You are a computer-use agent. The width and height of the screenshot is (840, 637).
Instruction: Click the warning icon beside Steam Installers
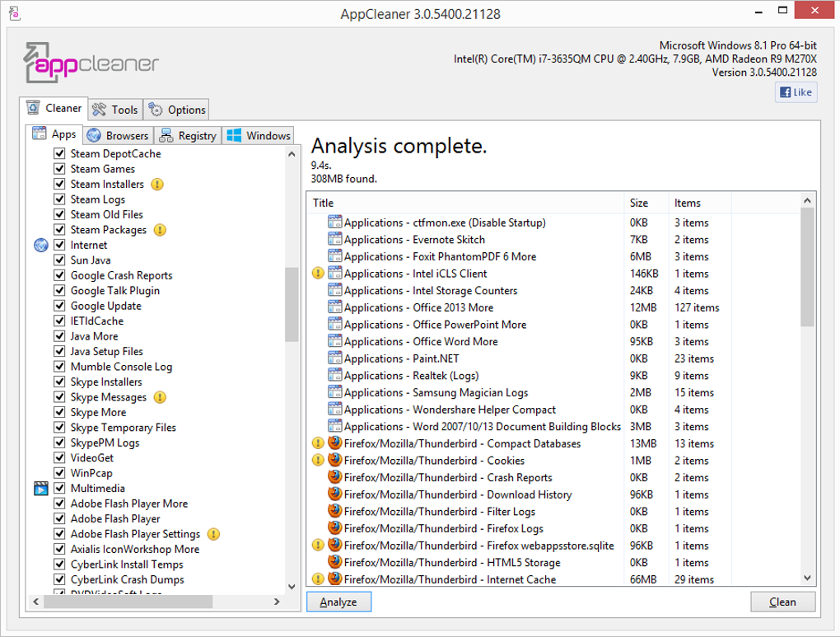click(157, 185)
